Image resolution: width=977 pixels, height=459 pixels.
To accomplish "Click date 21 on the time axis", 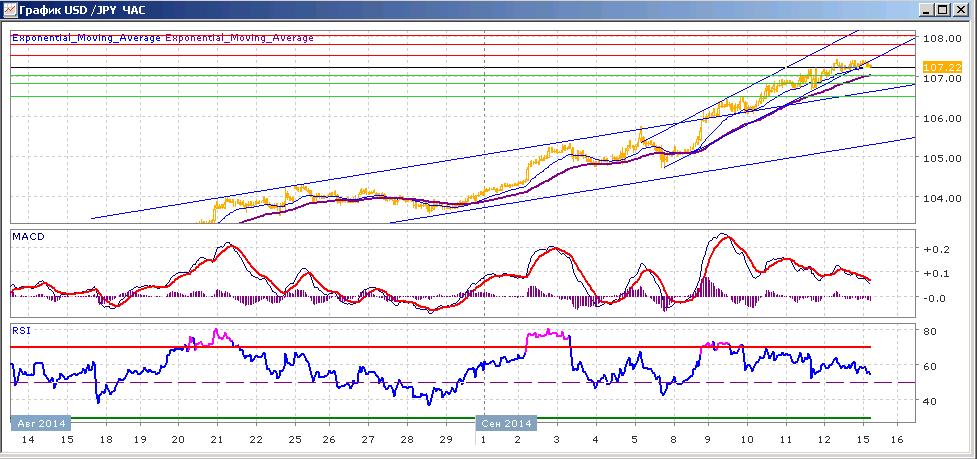I will (x=217, y=439).
